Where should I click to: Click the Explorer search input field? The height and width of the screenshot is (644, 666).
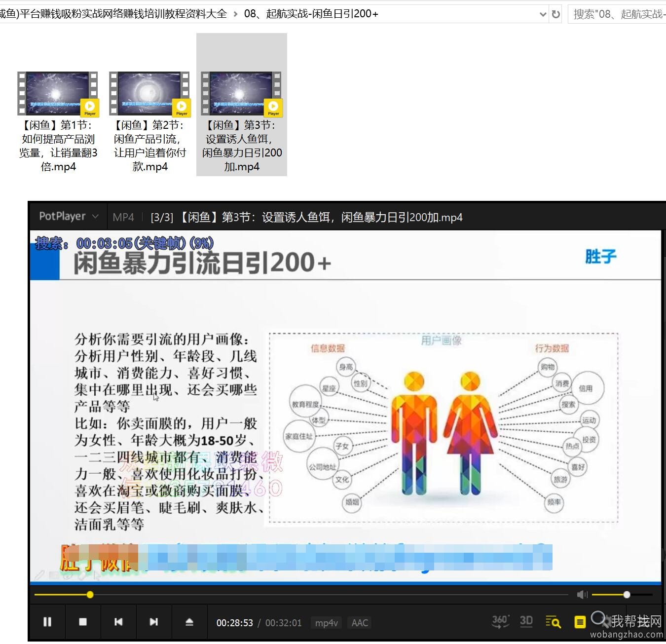pyautogui.click(x=617, y=14)
